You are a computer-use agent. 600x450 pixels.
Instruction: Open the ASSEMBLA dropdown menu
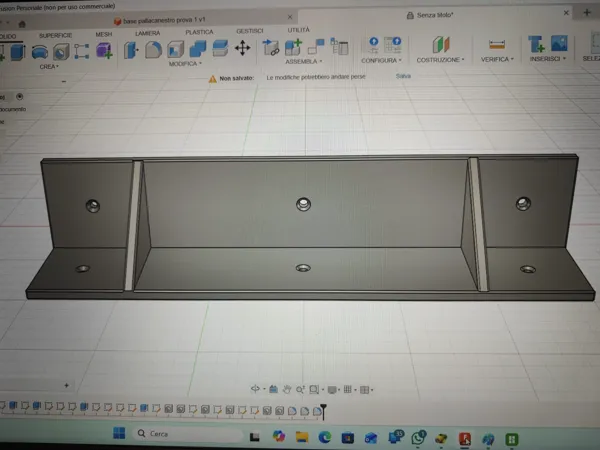click(304, 62)
